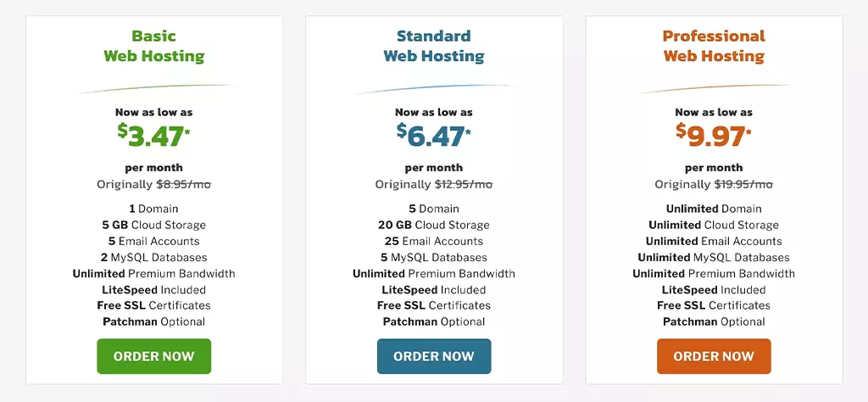Click 25 Email Accounts in Standard plan
This screenshot has height=402, width=868.
point(434,242)
